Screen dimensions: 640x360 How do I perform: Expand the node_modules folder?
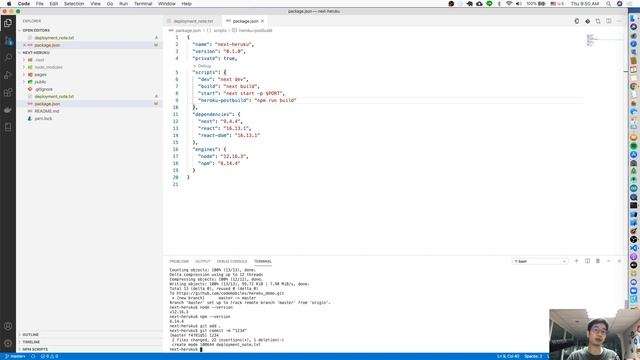pyautogui.click(x=48, y=67)
